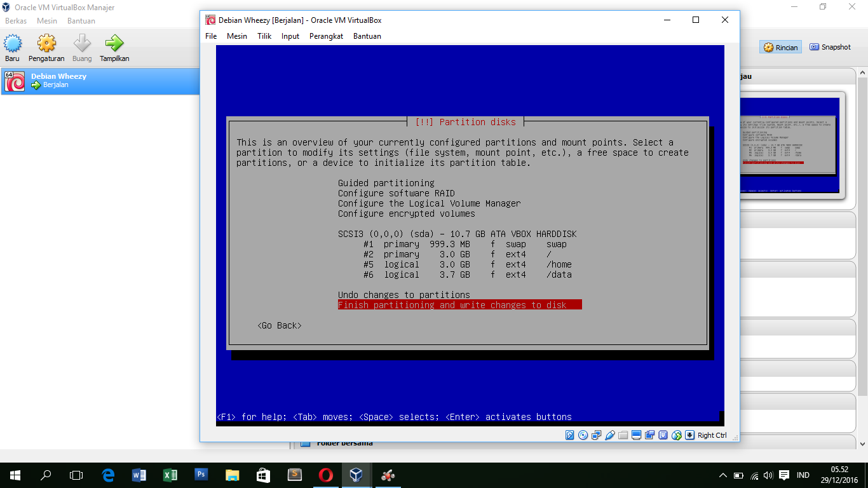Click the battery status tray icon
Screen dimensions: 868x488
click(x=739, y=475)
